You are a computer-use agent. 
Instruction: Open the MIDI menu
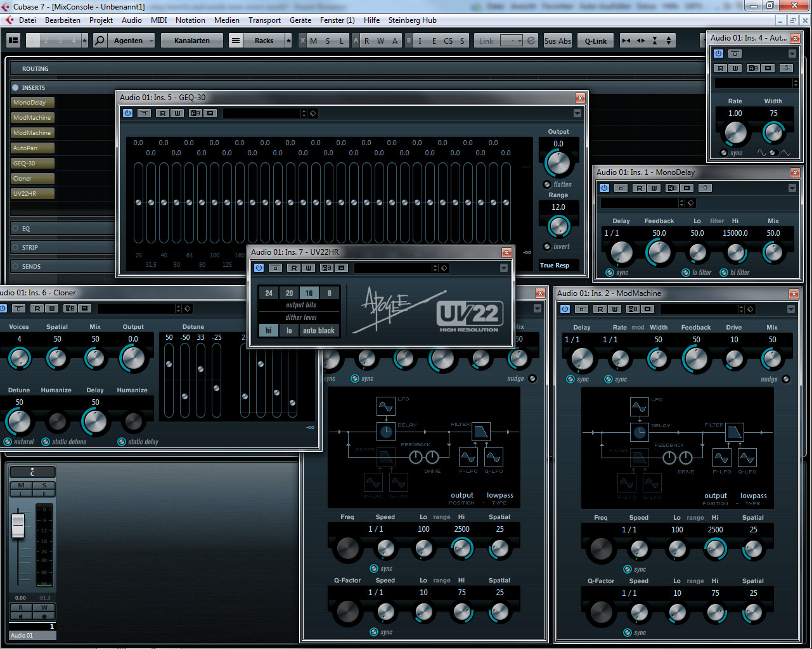point(158,20)
